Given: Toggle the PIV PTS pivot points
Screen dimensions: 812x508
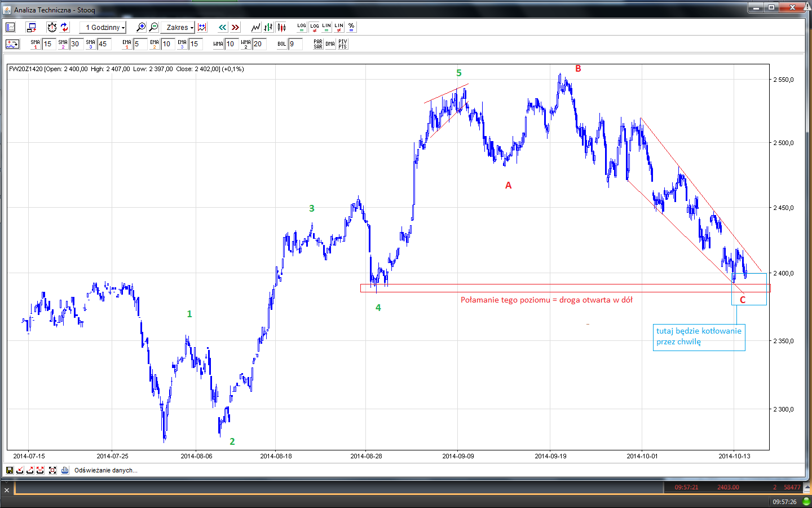Looking at the screenshot, I should click(x=343, y=44).
